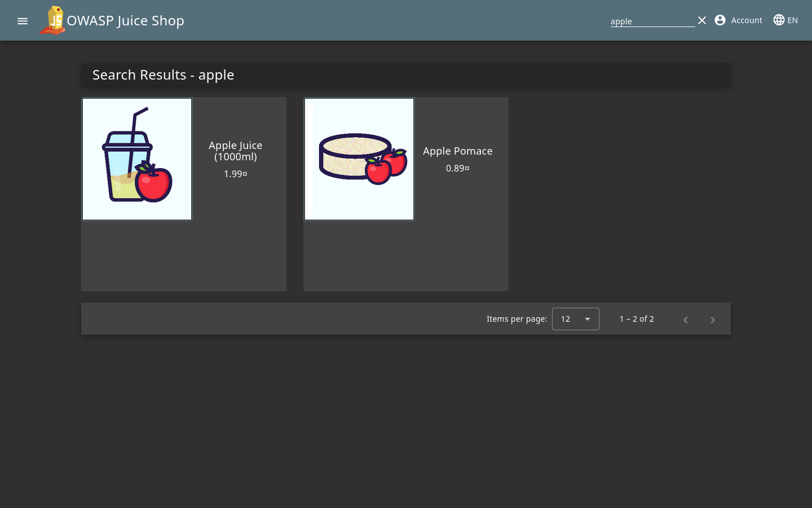
Task: Click the Juice Shop carton logo
Action: pos(53,20)
